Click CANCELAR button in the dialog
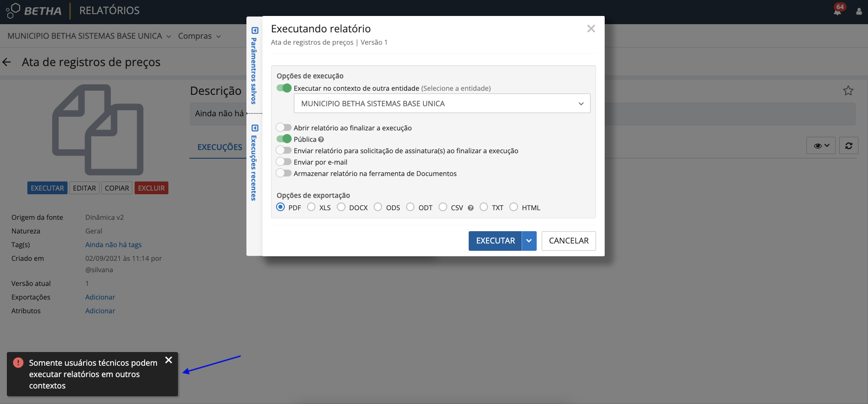Image resolution: width=868 pixels, height=404 pixels. (569, 241)
